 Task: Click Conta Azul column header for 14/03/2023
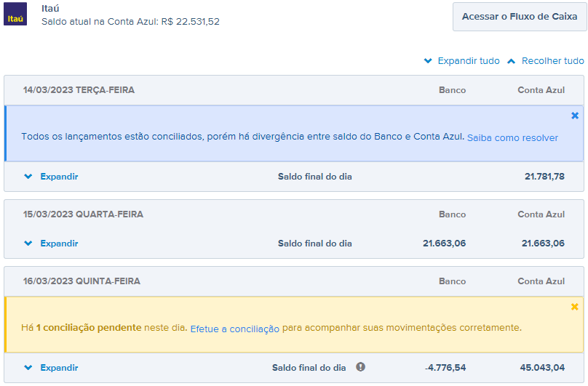click(541, 90)
